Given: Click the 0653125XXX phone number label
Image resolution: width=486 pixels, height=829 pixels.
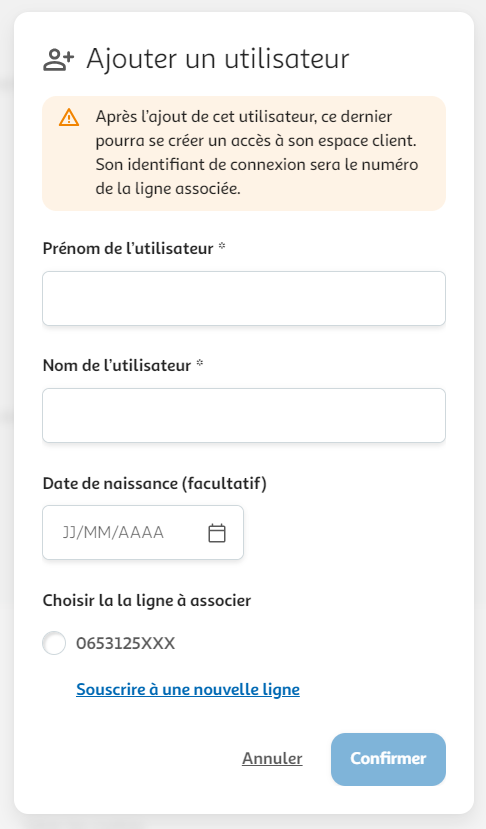Looking at the screenshot, I should (125, 643).
